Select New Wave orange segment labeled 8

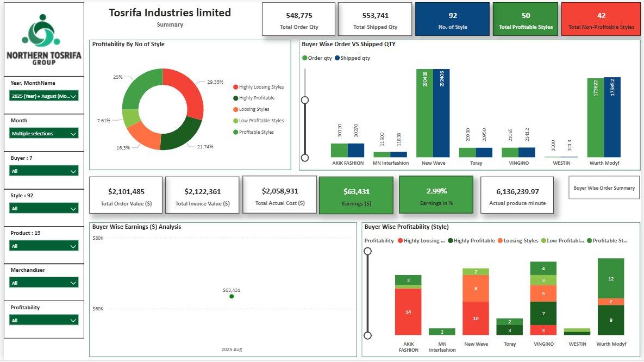476,289
